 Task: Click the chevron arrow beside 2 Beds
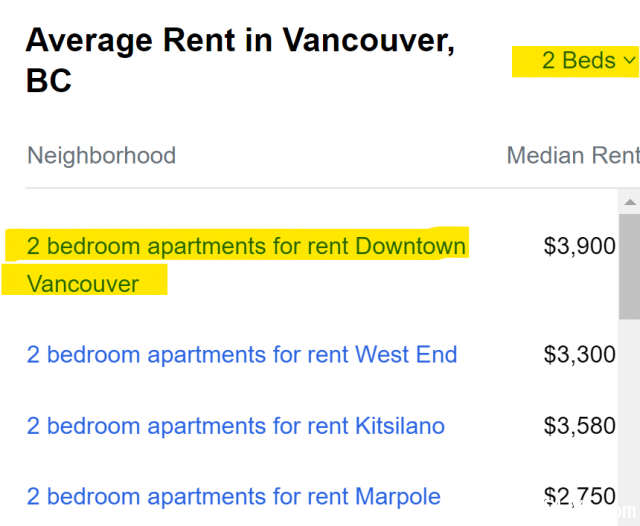pyautogui.click(x=630, y=60)
